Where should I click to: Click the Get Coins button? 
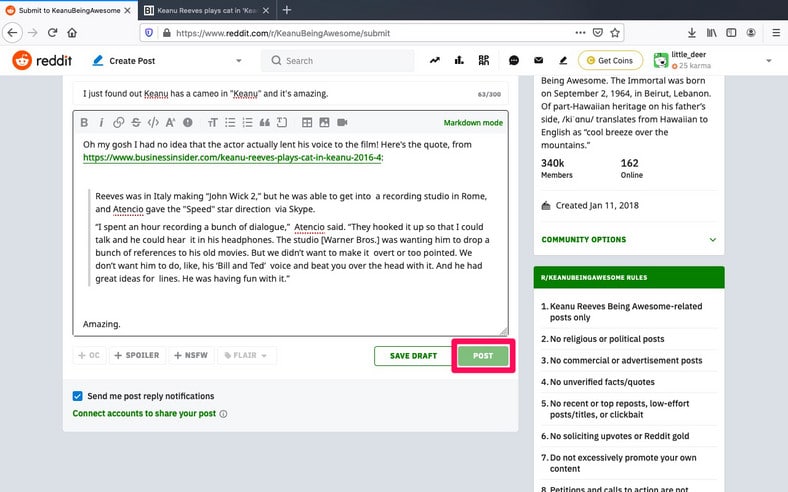tap(610, 60)
